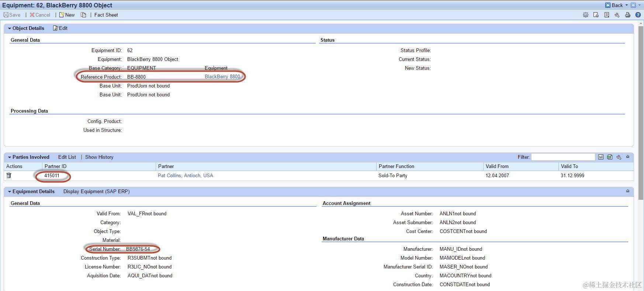Open the BlackBerry 8800 reference product link
The width and height of the screenshot is (644, 291).
222,77
